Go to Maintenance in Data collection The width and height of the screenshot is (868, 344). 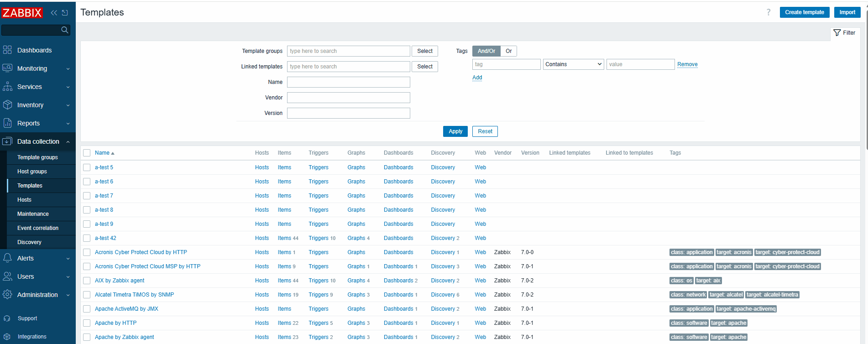pos(33,214)
